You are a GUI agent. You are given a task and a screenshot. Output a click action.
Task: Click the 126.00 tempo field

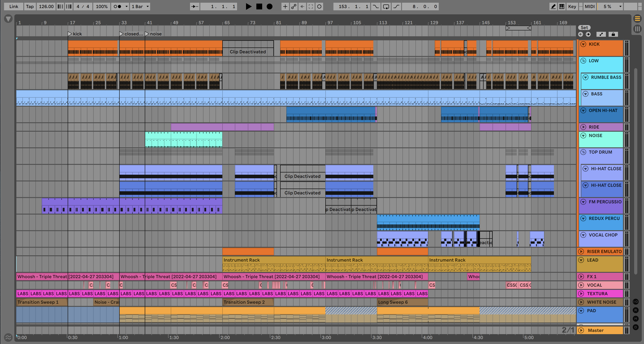(46, 6)
